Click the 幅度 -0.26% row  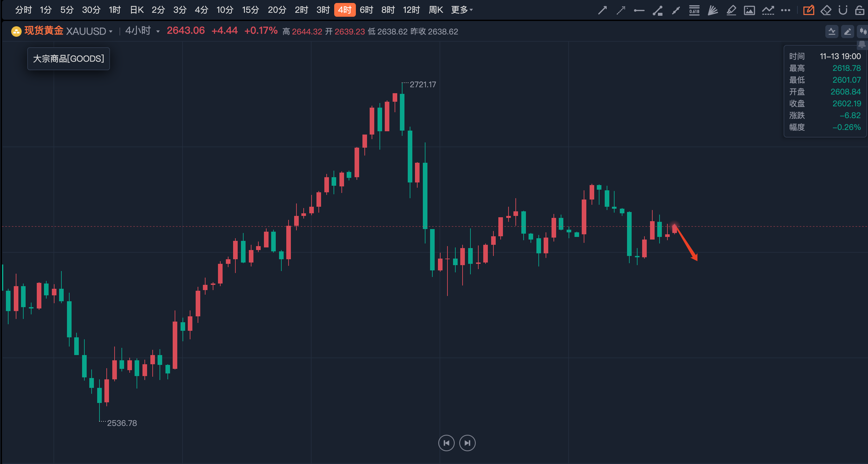tap(825, 127)
